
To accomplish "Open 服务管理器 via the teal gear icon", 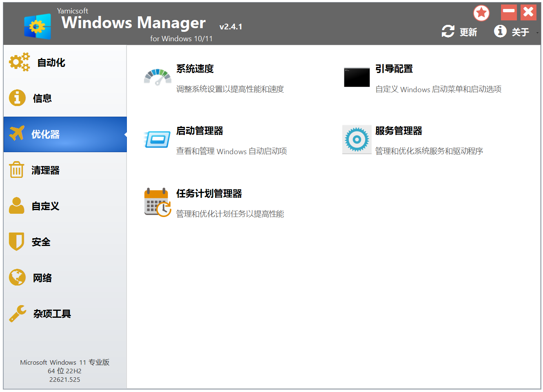I will (x=357, y=140).
